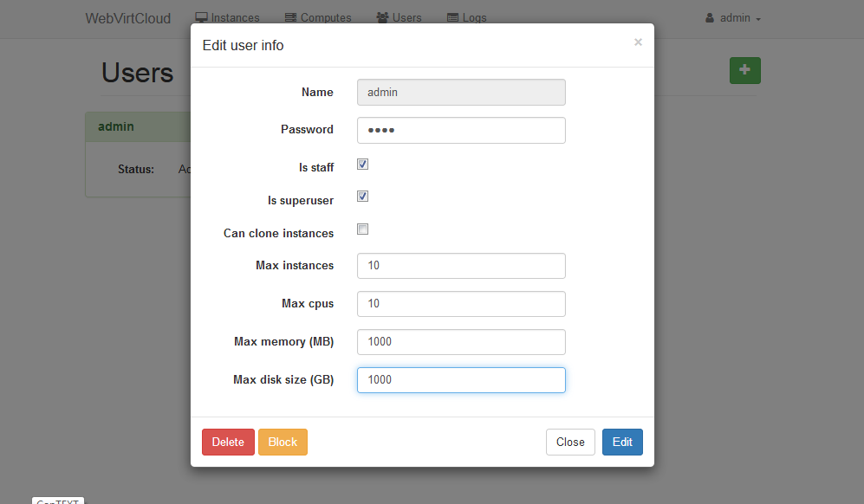Screen dimensions: 864x504
Task: Click the admin user profile icon
Action: pyautogui.click(x=710, y=17)
